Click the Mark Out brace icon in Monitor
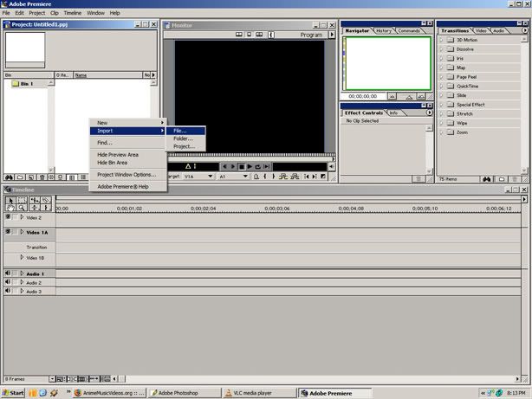This screenshot has height=399, width=532. [x=274, y=177]
